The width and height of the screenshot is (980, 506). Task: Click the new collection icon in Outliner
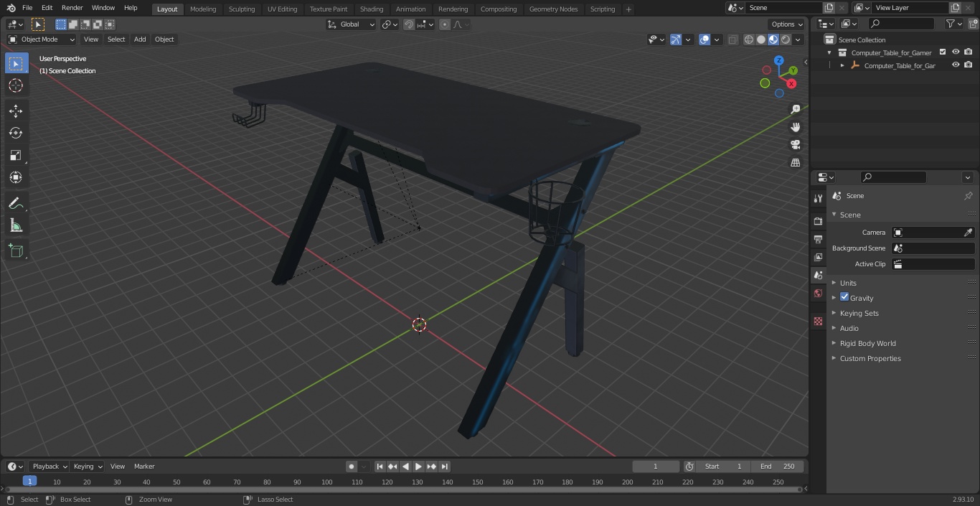(x=972, y=24)
